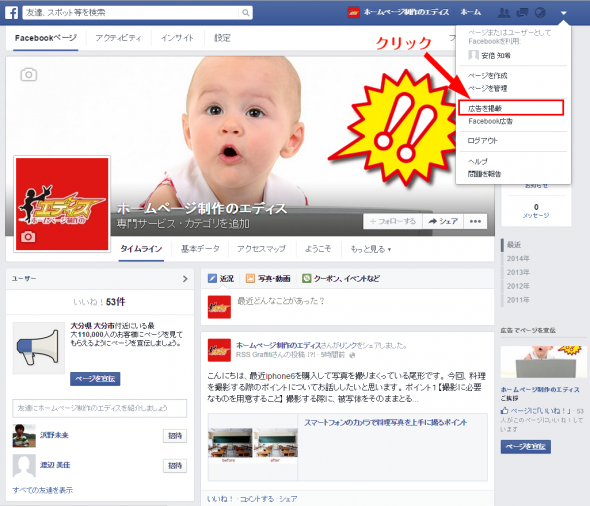Switch to the インサイト tab
Screen dimensions: 590x506
coord(177,38)
